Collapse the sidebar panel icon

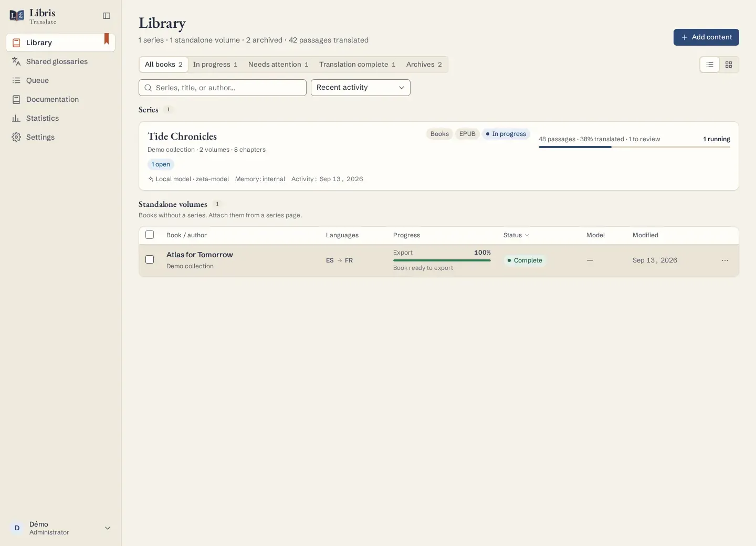click(107, 16)
